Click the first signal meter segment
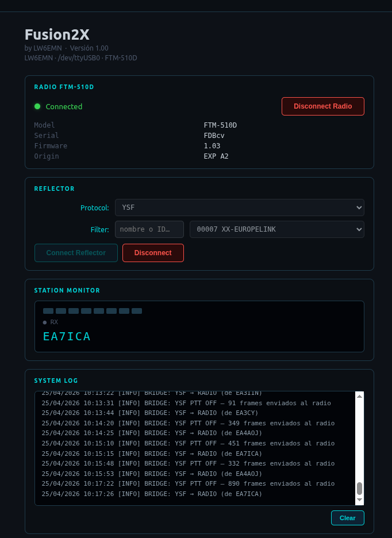This screenshot has height=538, width=392. pyautogui.click(x=48, y=311)
